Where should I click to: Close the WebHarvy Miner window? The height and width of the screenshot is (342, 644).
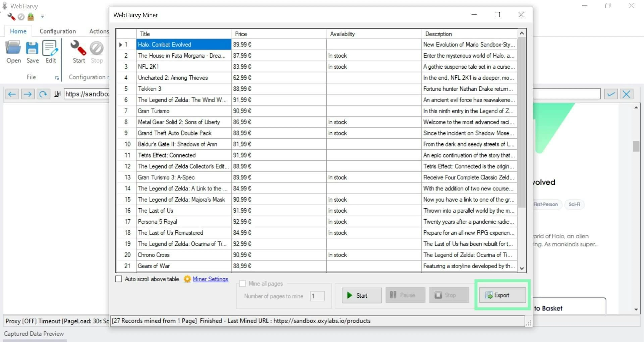pyautogui.click(x=521, y=15)
